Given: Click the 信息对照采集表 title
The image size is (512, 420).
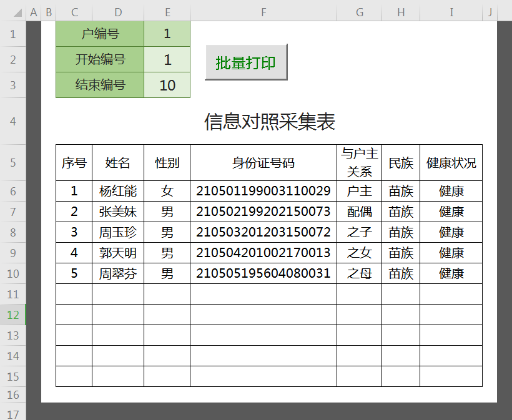Looking at the screenshot, I should 269,122.
